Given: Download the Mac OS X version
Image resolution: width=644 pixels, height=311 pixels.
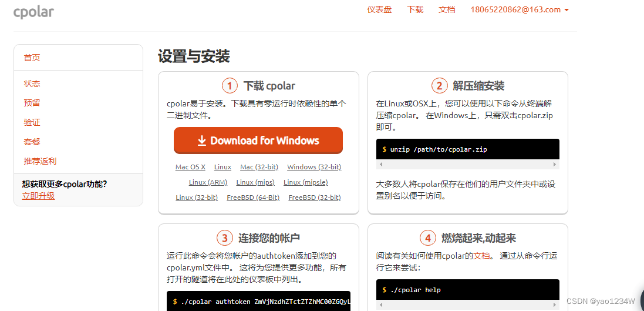Looking at the screenshot, I should 190,167.
